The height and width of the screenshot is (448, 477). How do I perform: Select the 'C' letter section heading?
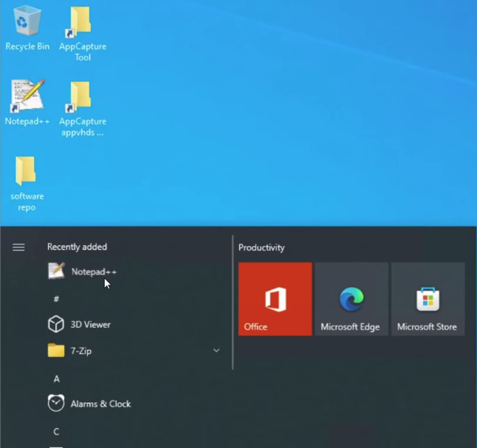56,431
